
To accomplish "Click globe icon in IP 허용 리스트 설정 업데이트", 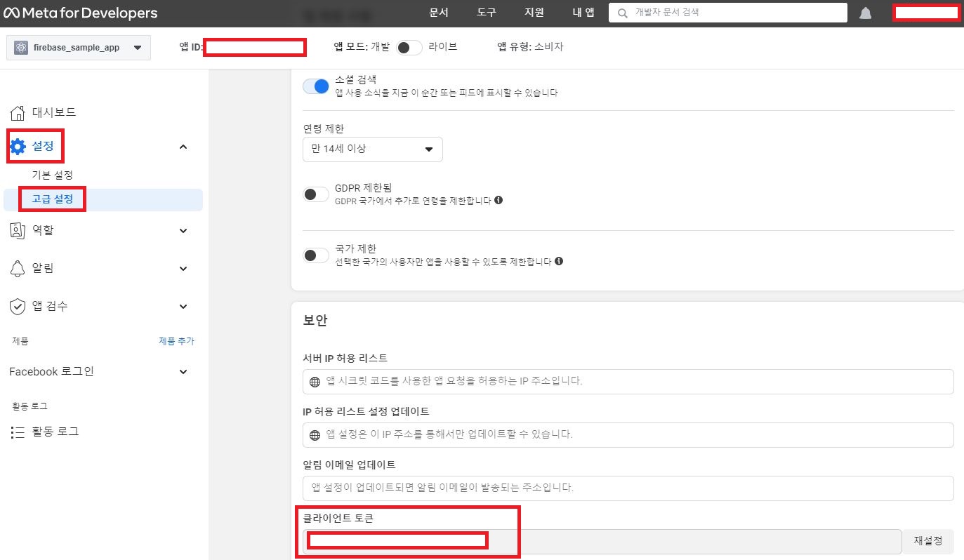I will (x=315, y=435).
